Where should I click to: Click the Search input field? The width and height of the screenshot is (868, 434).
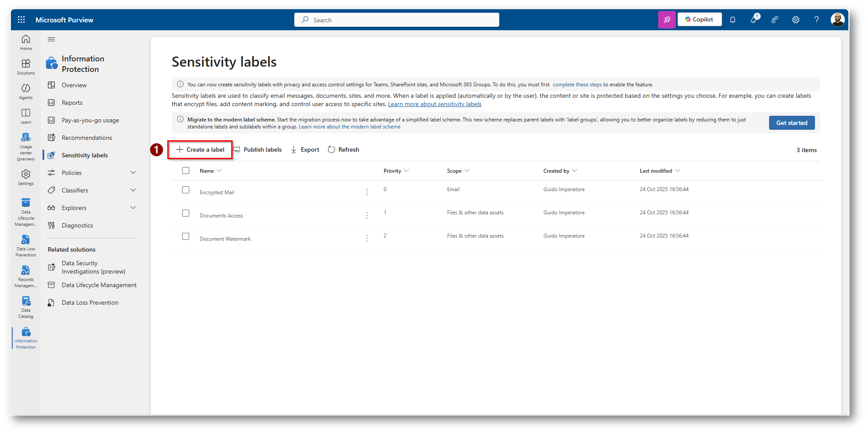[397, 20]
